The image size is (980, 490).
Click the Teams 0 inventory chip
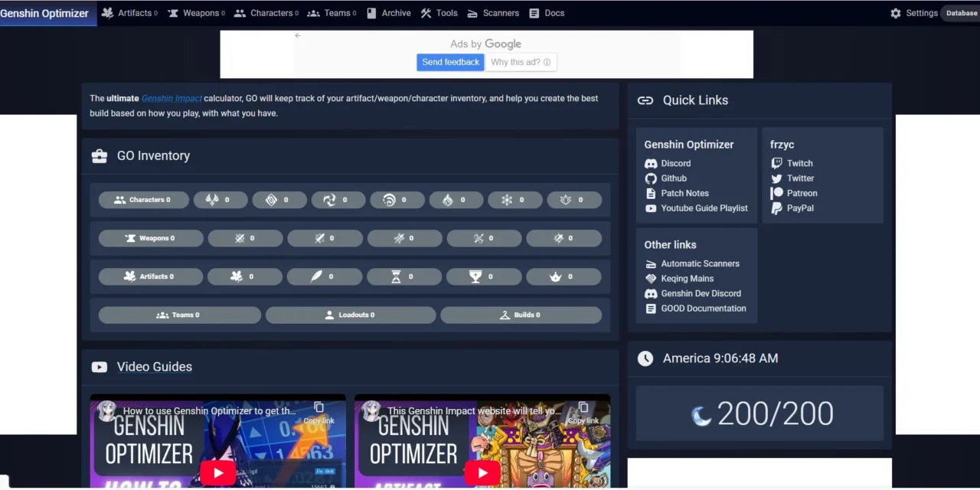click(x=180, y=315)
